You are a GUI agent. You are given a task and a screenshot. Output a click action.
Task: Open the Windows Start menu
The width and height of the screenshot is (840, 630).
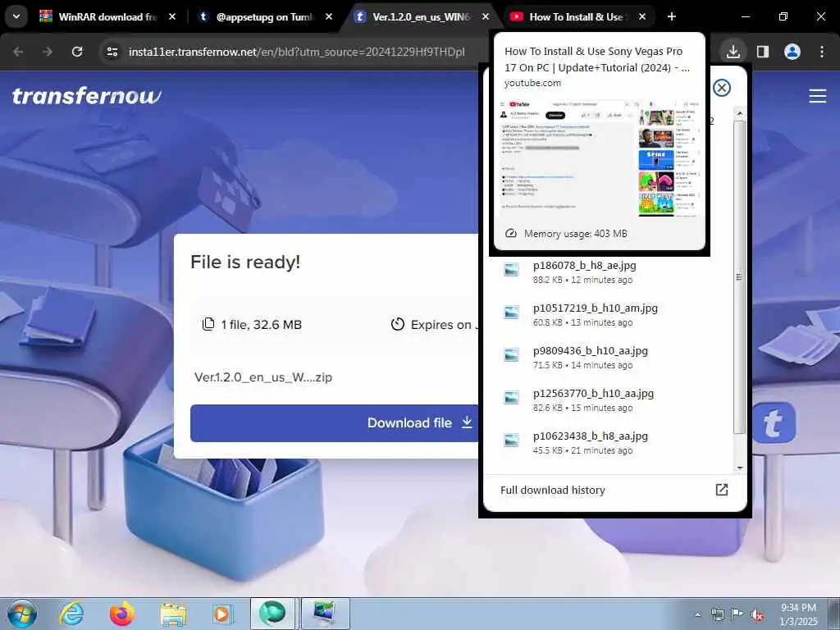coord(22,614)
